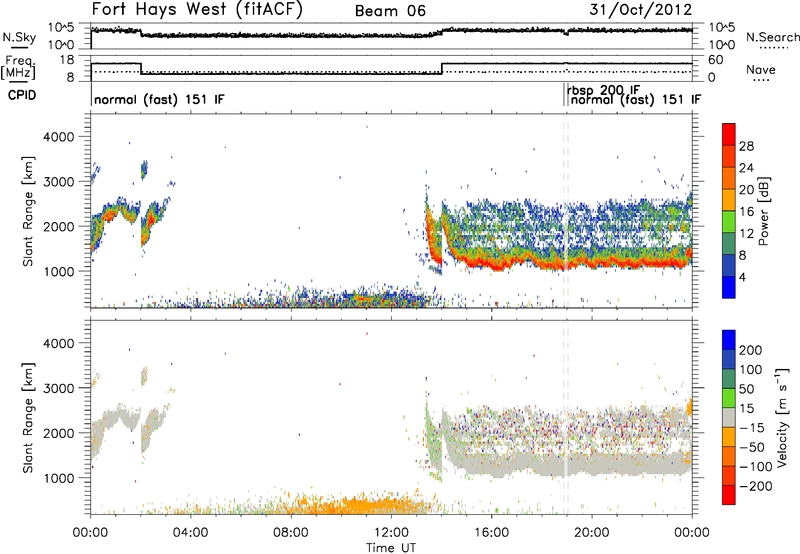Click the "Beam 06" label

pos(390,11)
